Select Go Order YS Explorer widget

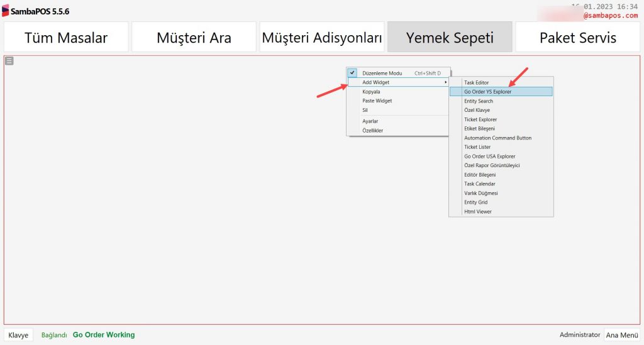pos(487,92)
